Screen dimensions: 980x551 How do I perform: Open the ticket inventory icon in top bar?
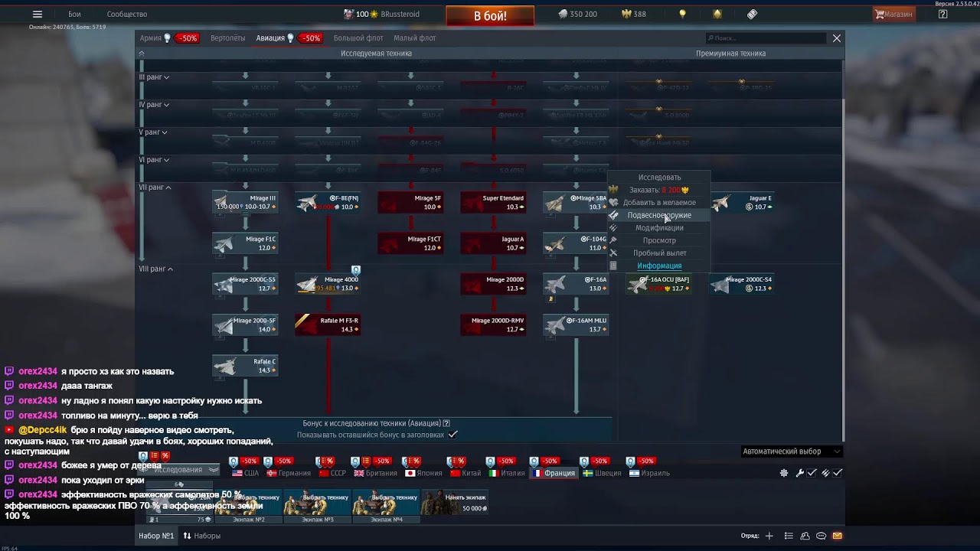click(752, 14)
